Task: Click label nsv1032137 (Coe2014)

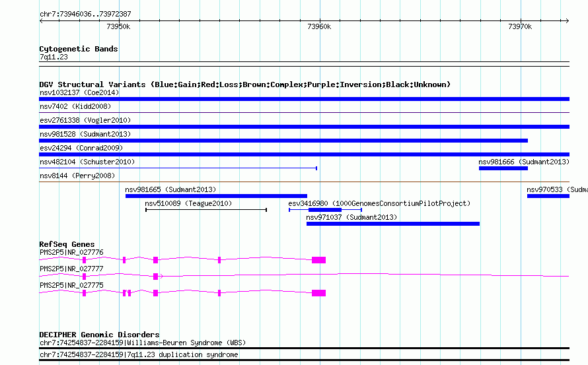Action: click(79, 92)
